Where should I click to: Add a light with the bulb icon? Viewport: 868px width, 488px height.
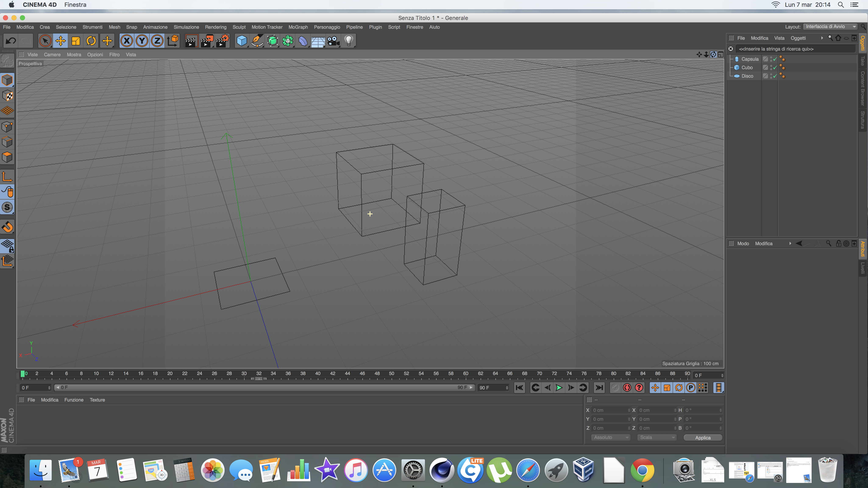(349, 41)
